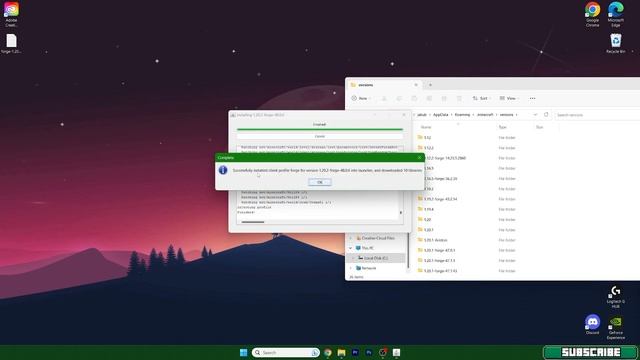Expand the Local Disk (C:) node
Image resolution: width=640 pixels, height=360 pixels.
[353, 258]
